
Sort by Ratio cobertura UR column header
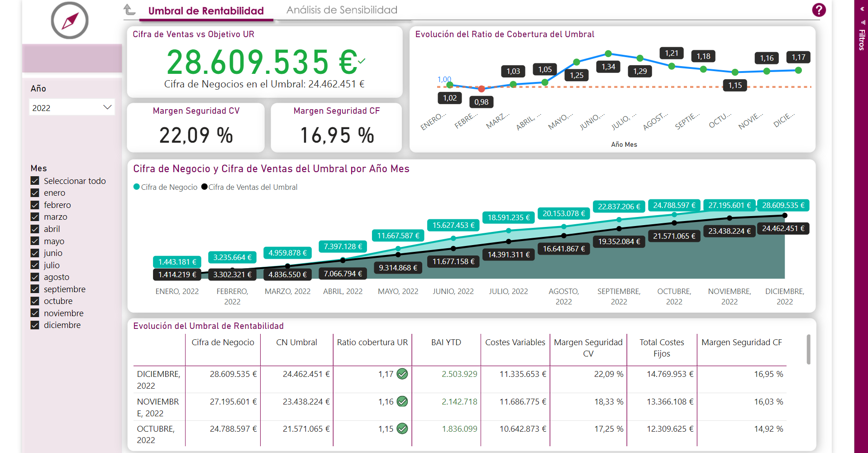[372, 342]
